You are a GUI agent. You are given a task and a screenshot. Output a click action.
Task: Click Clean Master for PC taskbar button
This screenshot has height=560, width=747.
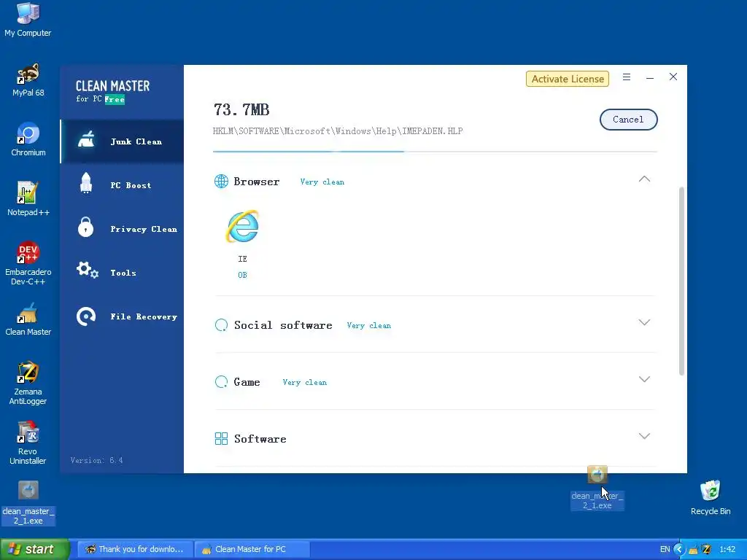click(x=252, y=549)
